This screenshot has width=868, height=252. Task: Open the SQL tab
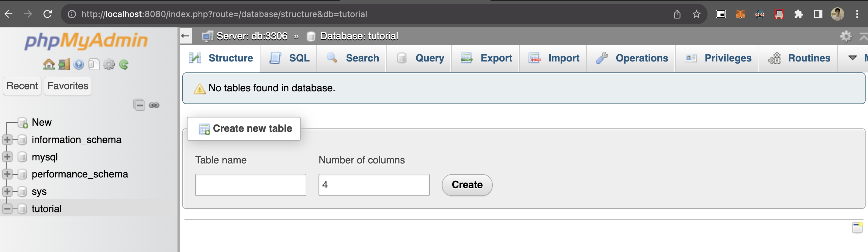[289, 58]
